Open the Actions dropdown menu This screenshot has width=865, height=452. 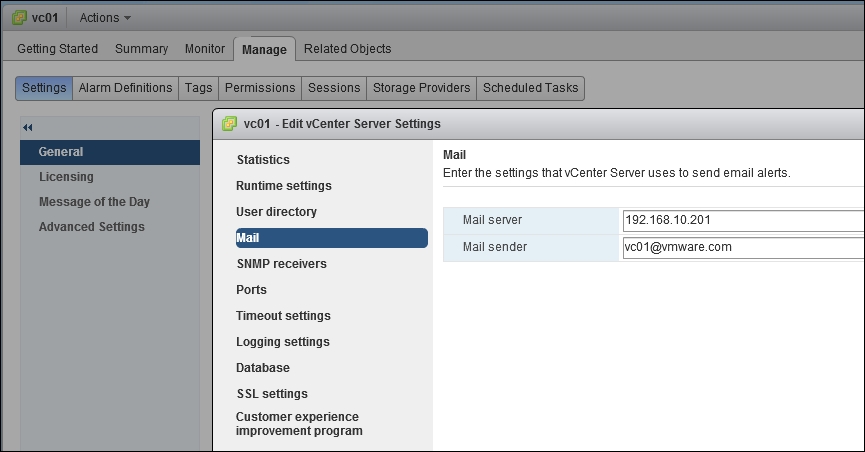pos(105,18)
